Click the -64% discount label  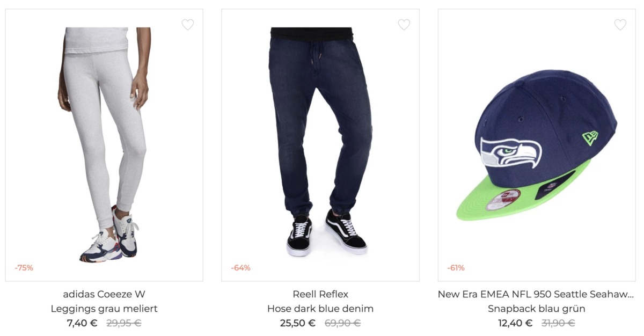coord(240,268)
